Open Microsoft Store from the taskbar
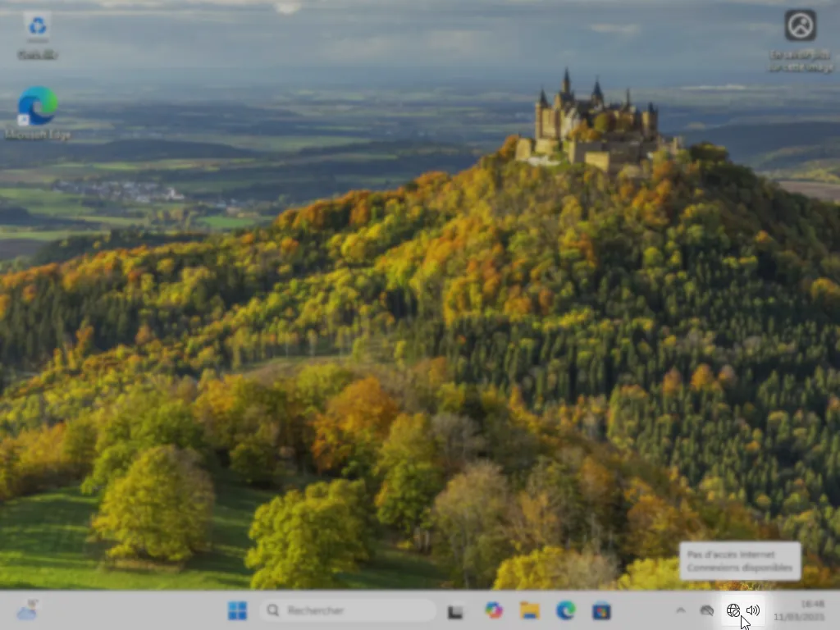The image size is (840, 630). 601,610
